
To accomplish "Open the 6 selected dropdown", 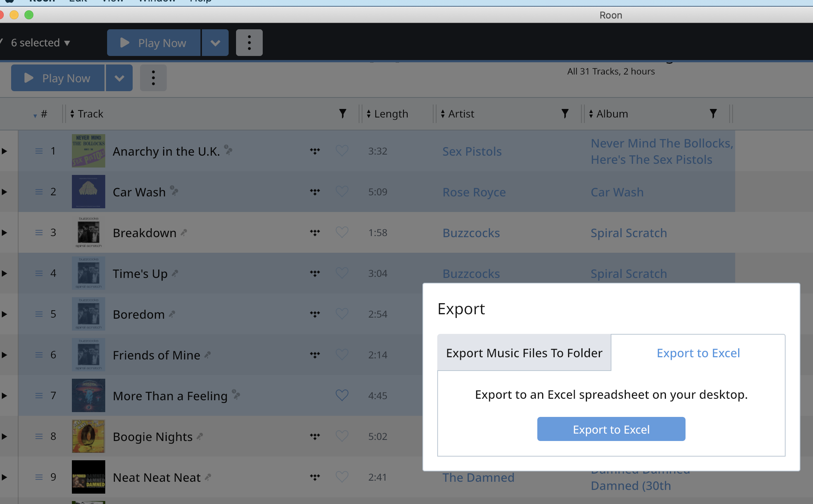I will click(x=40, y=43).
